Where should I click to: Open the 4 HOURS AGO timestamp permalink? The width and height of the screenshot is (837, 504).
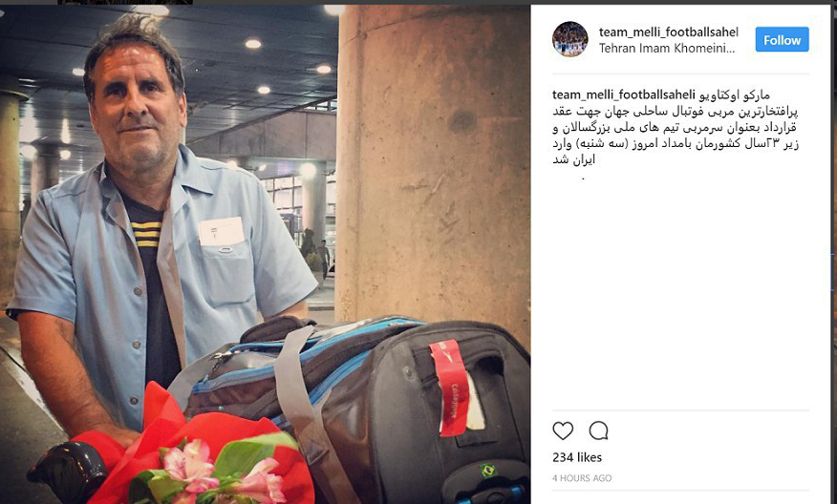pyautogui.click(x=582, y=478)
